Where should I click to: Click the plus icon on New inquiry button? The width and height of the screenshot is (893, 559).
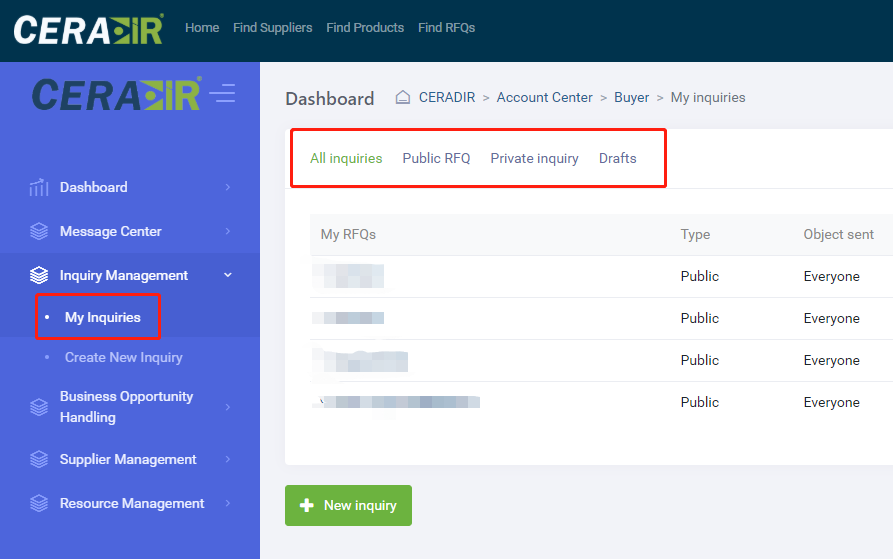(x=306, y=505)
